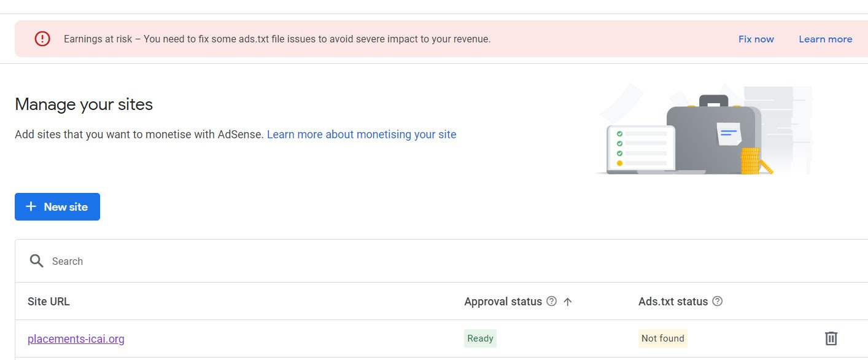Select the Manage your sites heading

(84, 104)
